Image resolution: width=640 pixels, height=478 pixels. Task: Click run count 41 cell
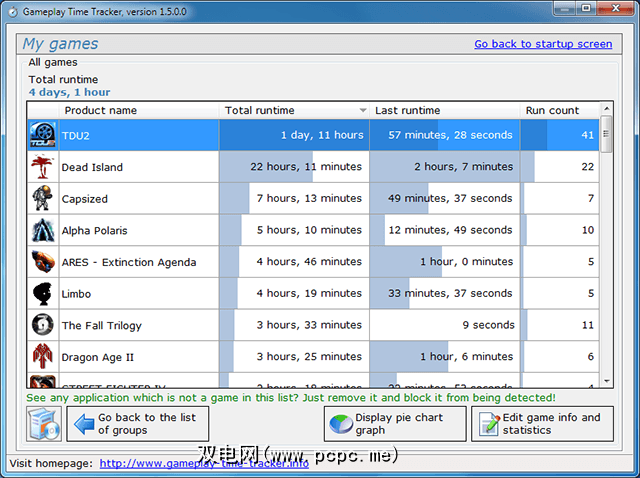[560, 135]
